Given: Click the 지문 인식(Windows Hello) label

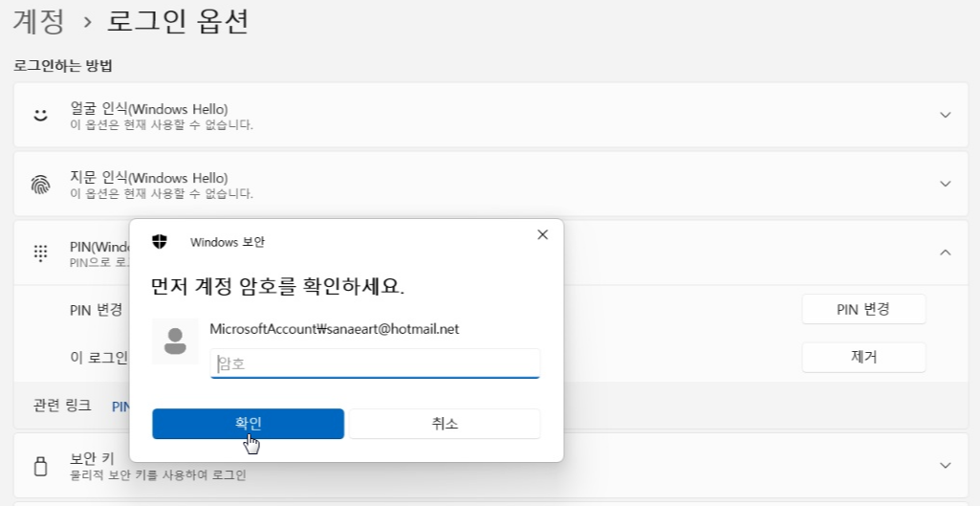Looking at the screenshot, I should pos(149,178).
